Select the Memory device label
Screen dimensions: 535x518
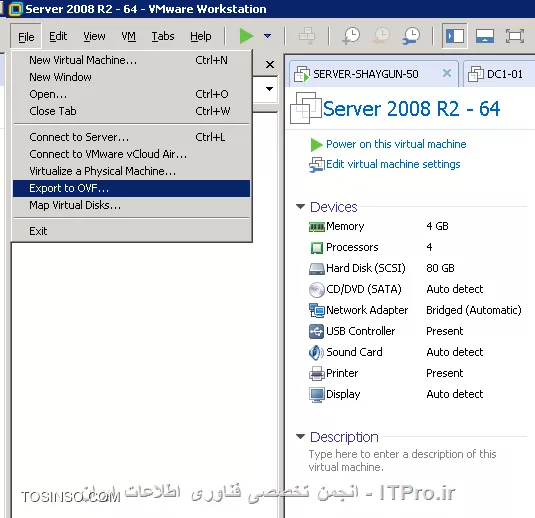point(345,226)
